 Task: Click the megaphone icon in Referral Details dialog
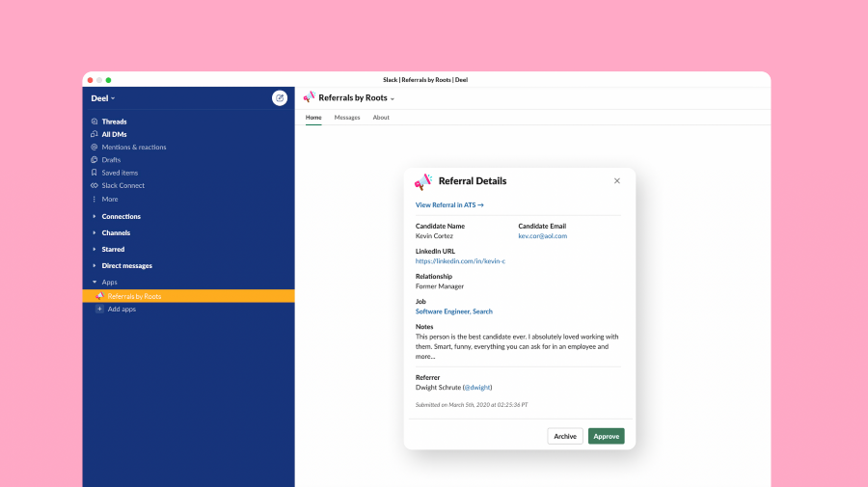click(x=423, y=181)
